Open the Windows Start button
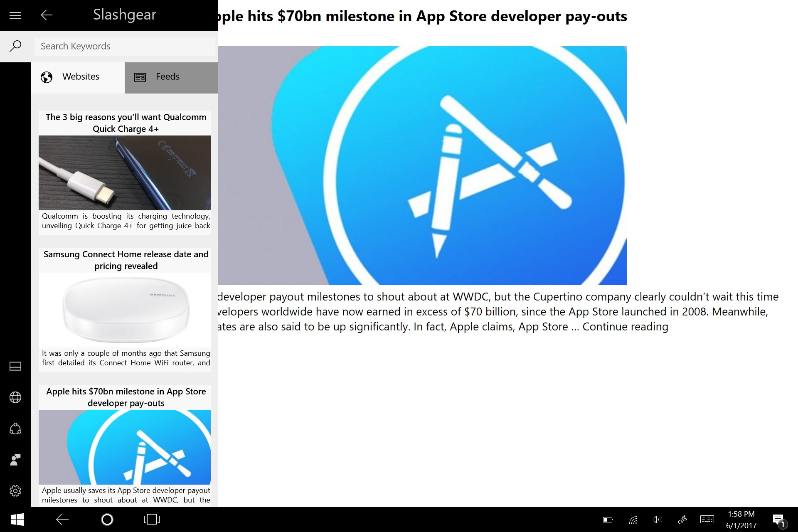The height and width of the screenshot is (532, 798). point(17,520)
